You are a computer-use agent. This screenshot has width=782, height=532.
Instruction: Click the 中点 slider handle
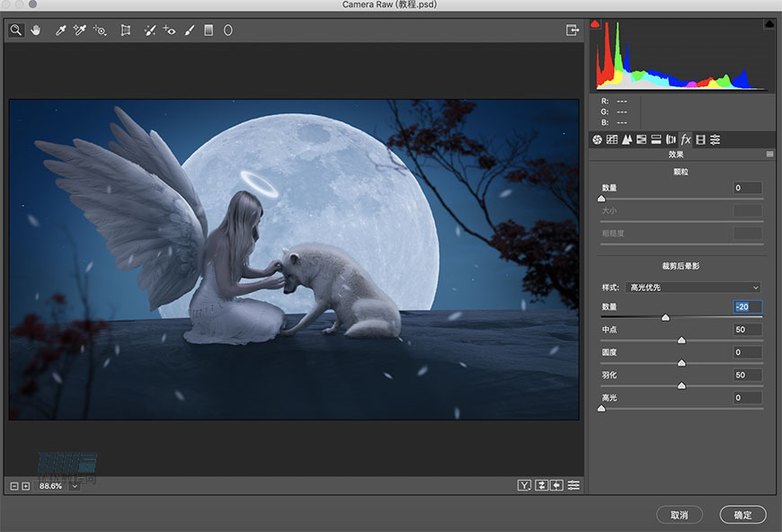click(681, 340)
